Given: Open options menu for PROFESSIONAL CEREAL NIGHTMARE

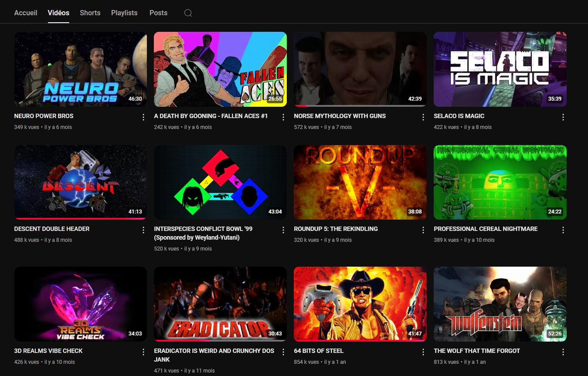Looking at the screenshot, I should point(563,230).
